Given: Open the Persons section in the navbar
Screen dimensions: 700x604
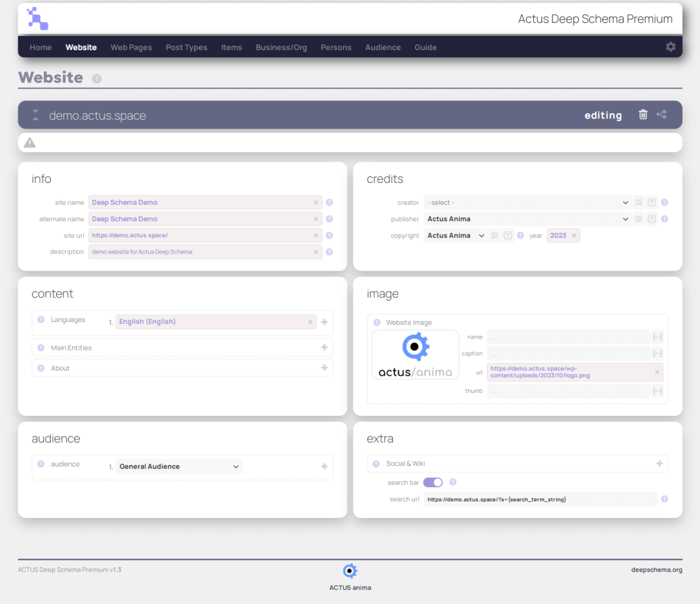Looking at the screenshot, I should tap(336, 47).
